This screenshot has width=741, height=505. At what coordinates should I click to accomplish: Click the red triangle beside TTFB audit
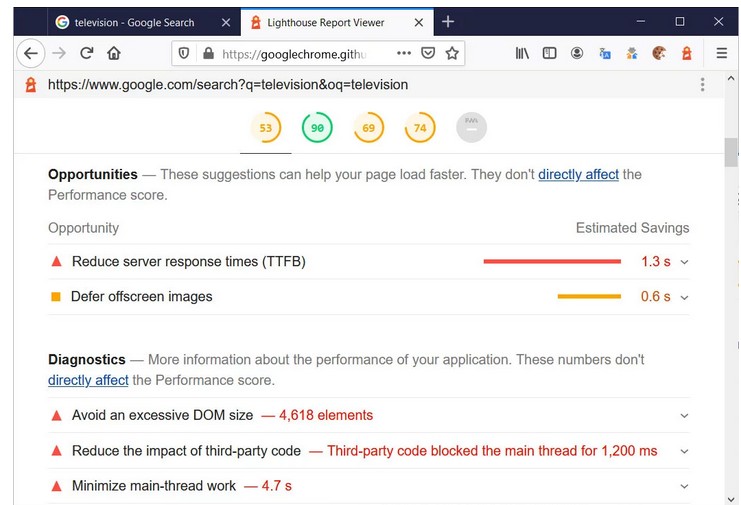coord(56,261)
